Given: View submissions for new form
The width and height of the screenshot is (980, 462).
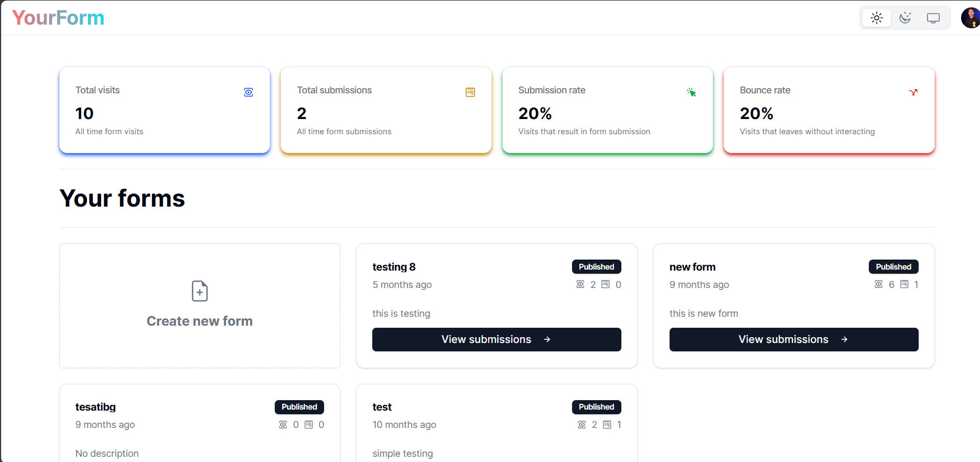Looking at the screenshot, I should coord(793,339).
